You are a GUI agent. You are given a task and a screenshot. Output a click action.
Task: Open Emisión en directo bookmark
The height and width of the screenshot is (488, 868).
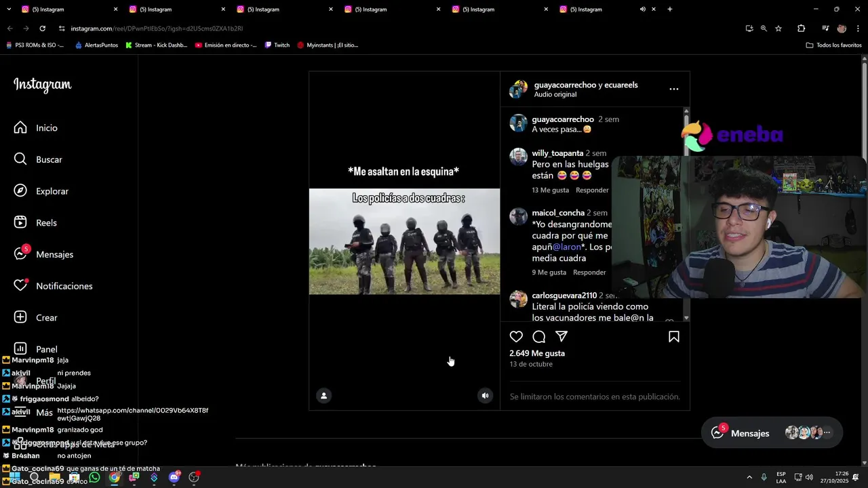[x=226, y=45]
